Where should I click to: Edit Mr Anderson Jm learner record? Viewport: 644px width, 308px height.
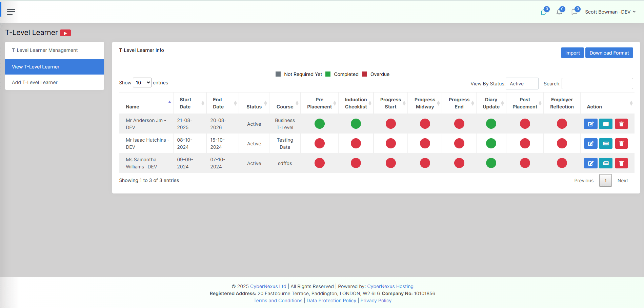click(590, 124)
